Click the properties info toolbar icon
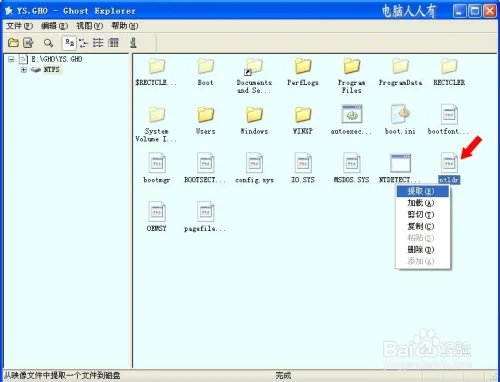Viewport: 500px width, 382px height. [x=133, y=43]
